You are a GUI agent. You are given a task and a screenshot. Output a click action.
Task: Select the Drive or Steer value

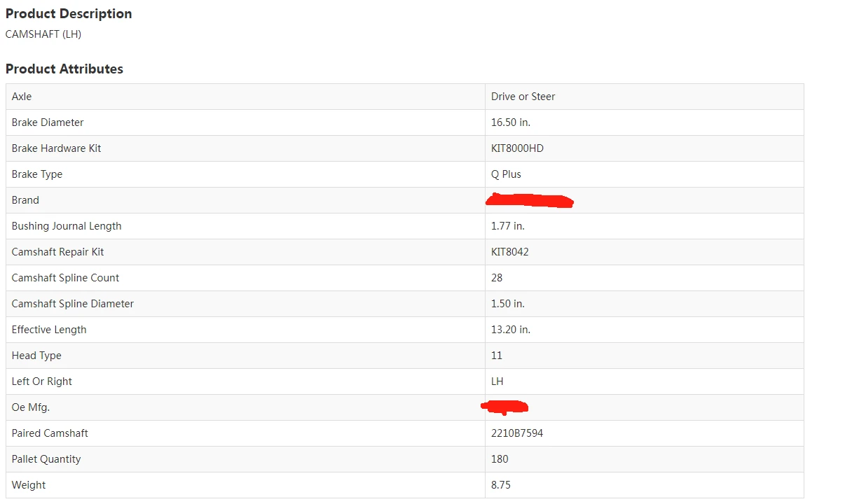coord(523,97)
